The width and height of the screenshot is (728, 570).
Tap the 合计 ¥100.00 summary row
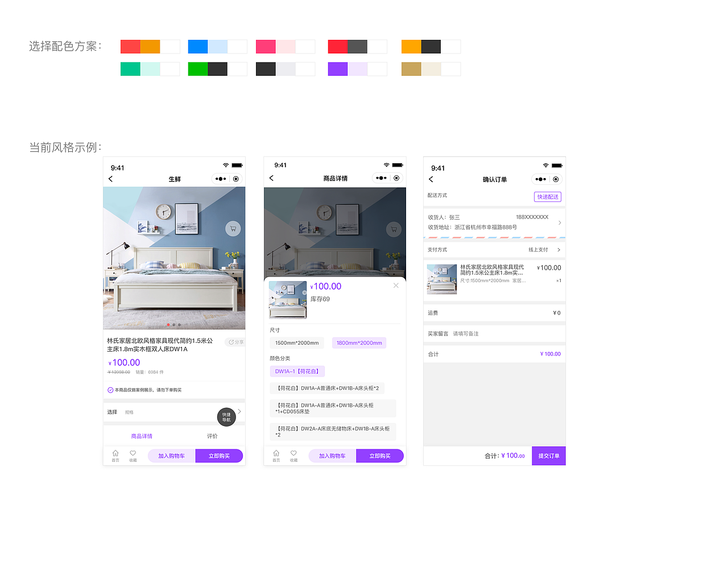(494, 354)
